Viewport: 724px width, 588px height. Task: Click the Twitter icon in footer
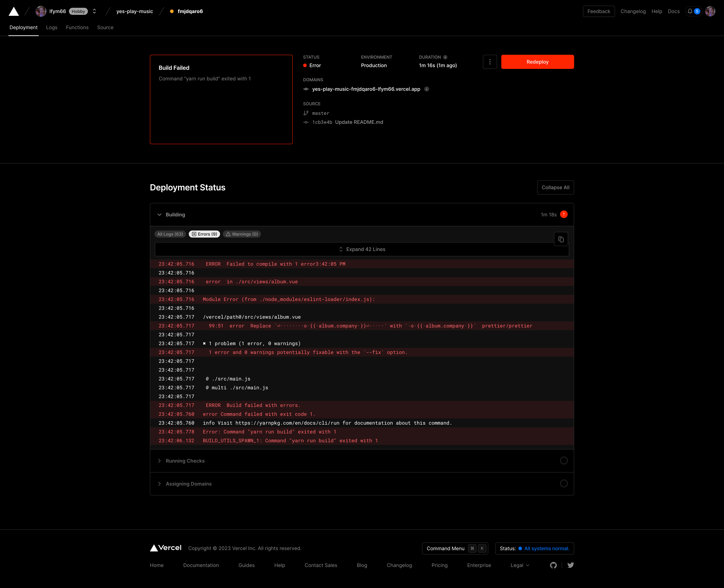pyautogui.click(x=570, y=565)
